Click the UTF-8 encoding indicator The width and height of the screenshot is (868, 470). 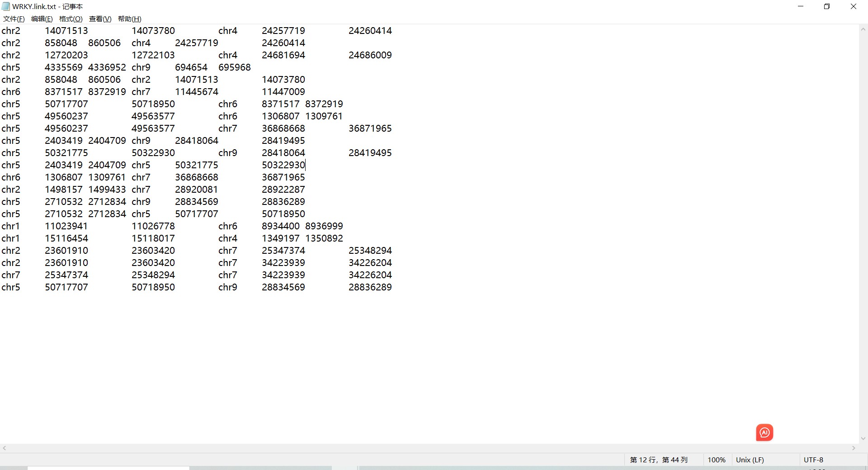[813, 460]
